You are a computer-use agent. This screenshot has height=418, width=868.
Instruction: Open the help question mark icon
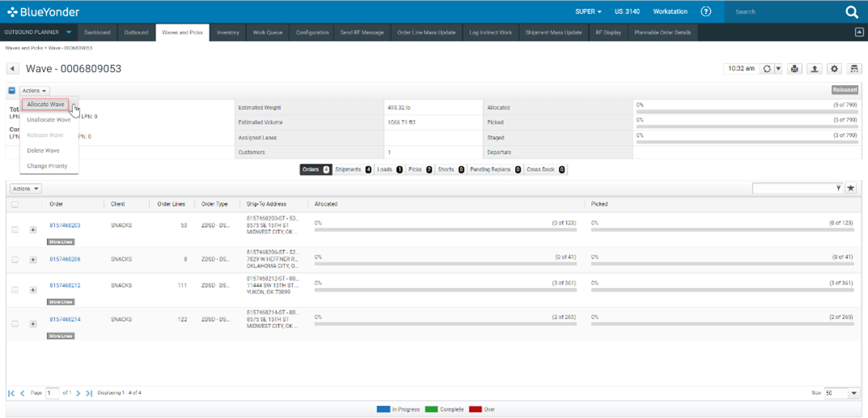(705, 11)
